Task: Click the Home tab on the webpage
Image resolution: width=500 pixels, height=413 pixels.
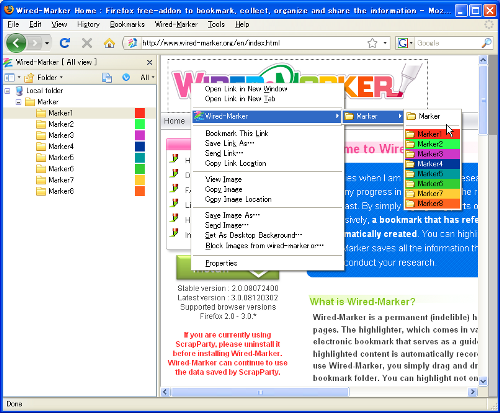Action: [174, 121]
